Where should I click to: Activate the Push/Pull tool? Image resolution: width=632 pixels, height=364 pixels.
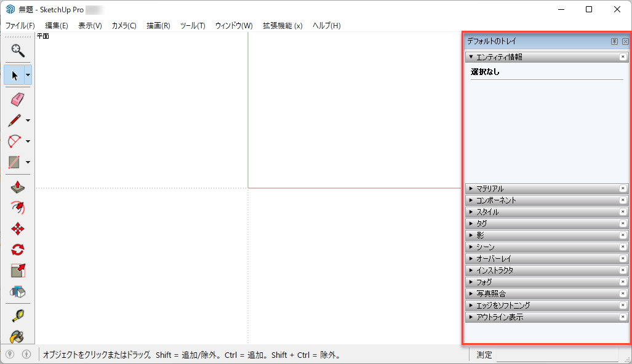[18, 187]
